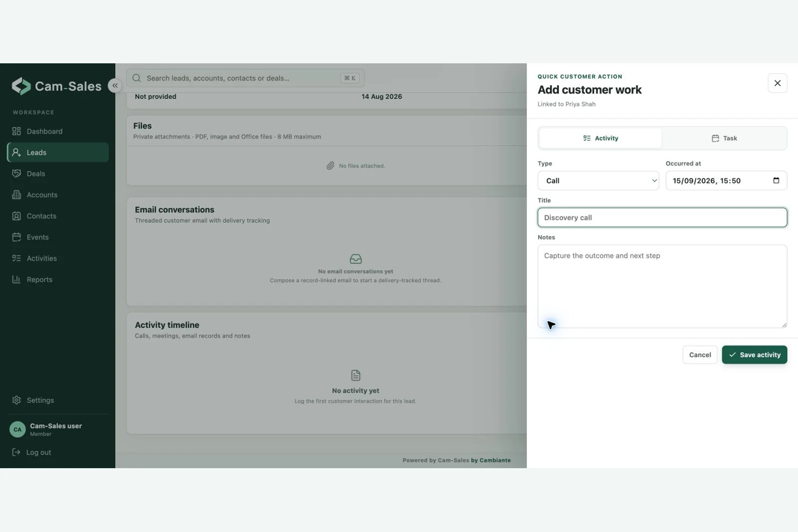Viewport: 798px width, 532px height.
Task: Go to Activities in the sidebar
Action: [x=58, y=258]
